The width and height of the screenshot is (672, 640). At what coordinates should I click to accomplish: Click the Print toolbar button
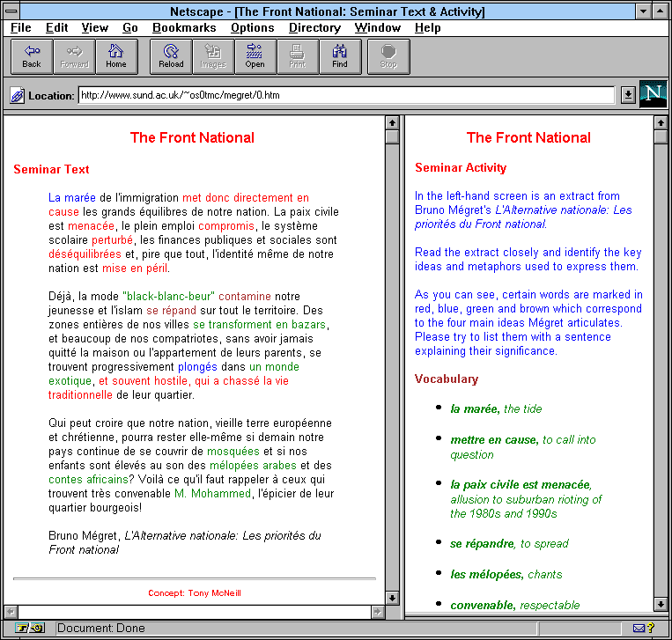coord(298,57)
